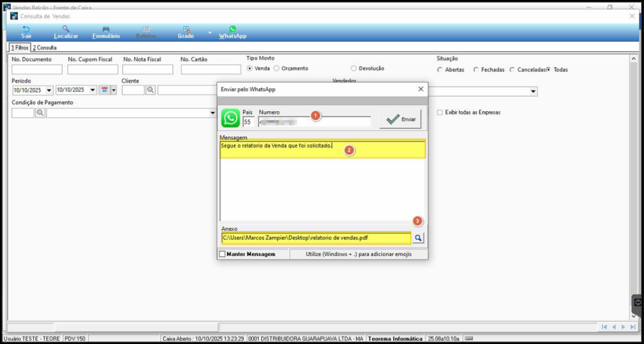Expand the Vendedor dropdown
The height and width of the screenshot is (344, 644).
pos(533,91)
